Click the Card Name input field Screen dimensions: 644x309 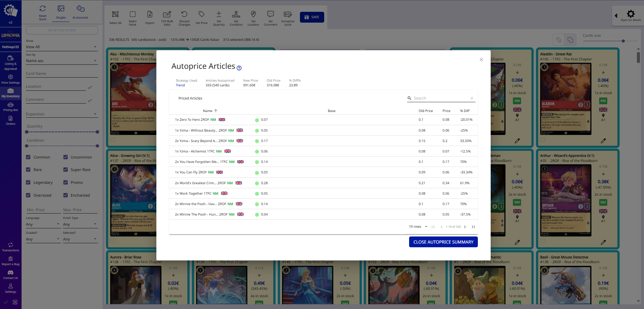pyautogui.click(x=62, y=74)
